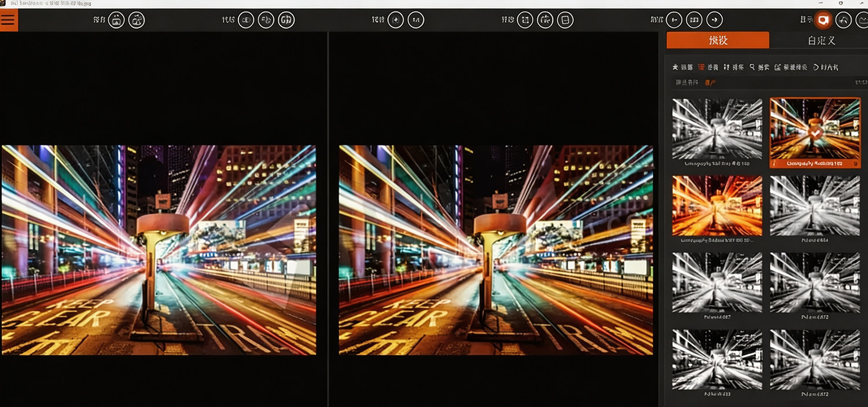Screen dimensions: 868x407
Task: Click the sort icon in the preset filter row
Action: click(x=726, y=67)
